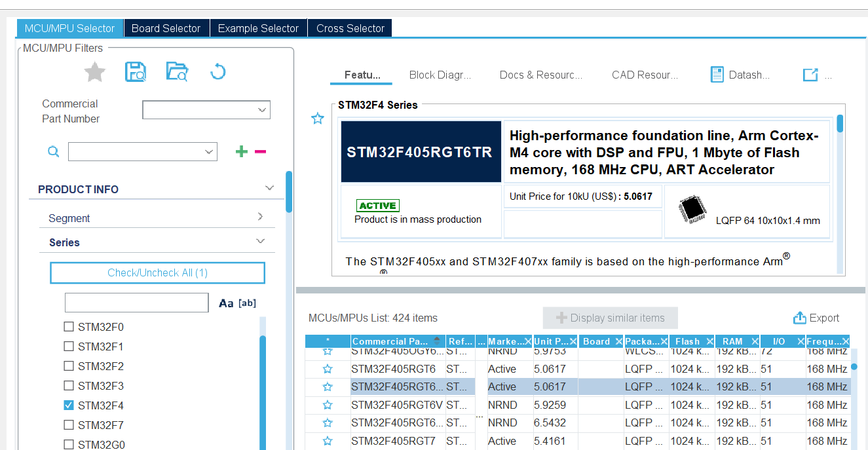868x450 pixels.
Task: Open the search field dropdown arrow
Action: tap(210, 152)
